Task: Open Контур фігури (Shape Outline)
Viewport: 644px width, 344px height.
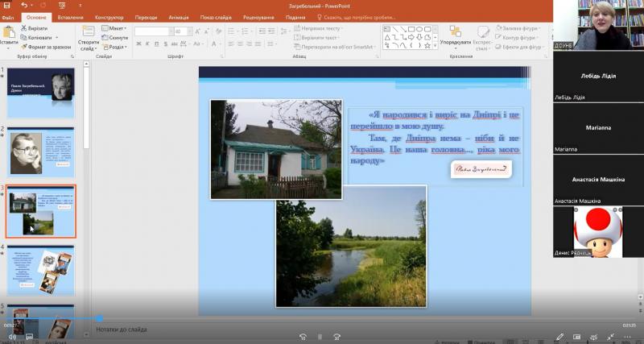Action: pyautogui.click(x=517, y=37)
